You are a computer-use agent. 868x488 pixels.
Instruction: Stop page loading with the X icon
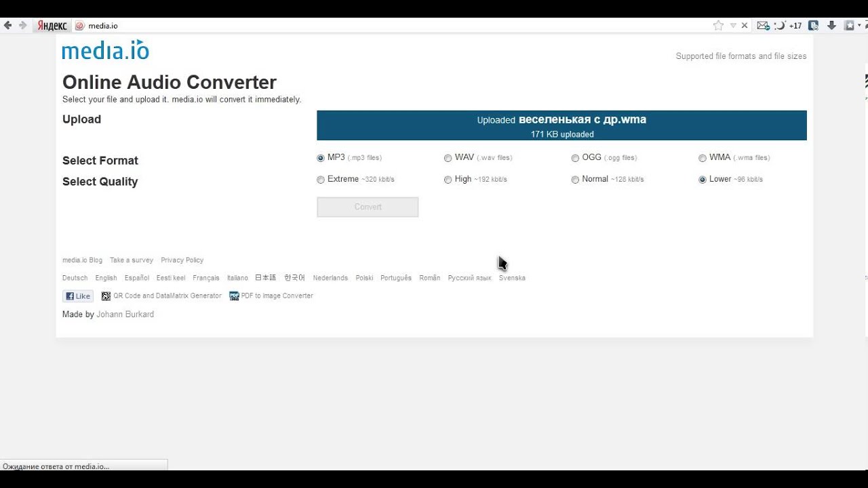745,26
